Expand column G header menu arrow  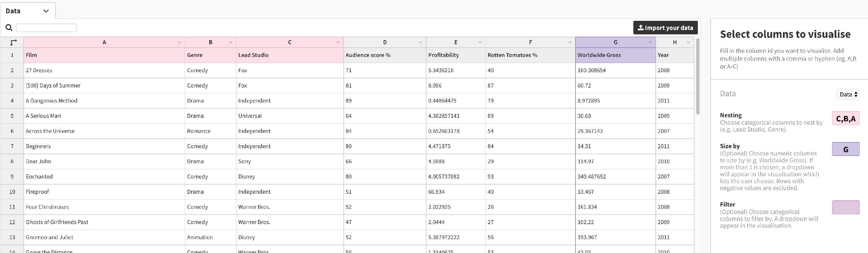pyautogui.click(x=650, y=42)
